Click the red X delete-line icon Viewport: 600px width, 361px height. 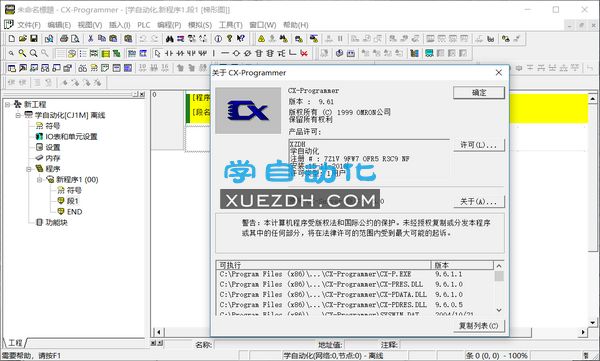304,53
